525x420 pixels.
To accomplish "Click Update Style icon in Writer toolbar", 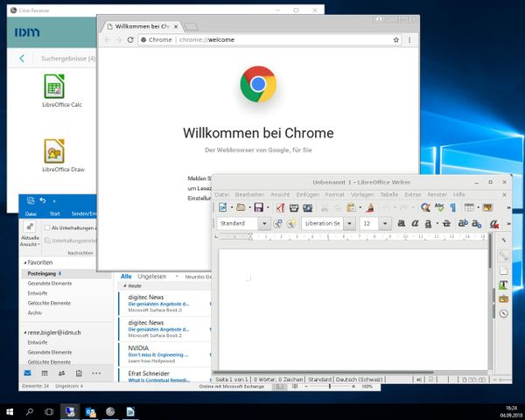I will click(x=277, y=223).
